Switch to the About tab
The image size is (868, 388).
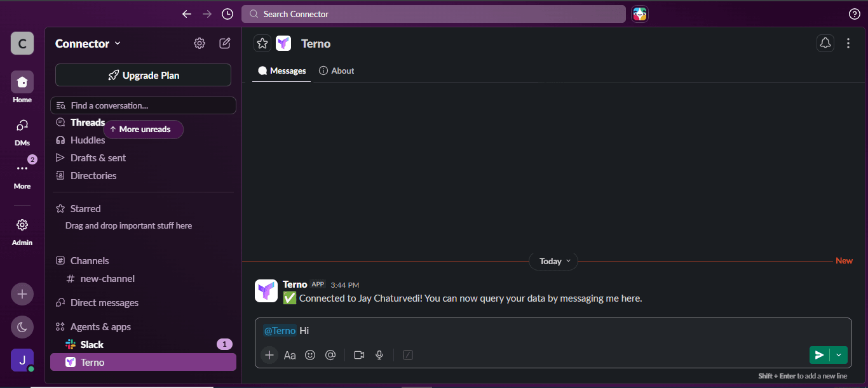pos(337,70)
